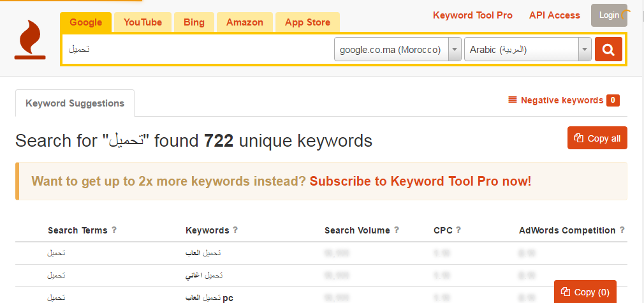Click help icon next to AdWords Competition
The image size is (644, 303).
point(622,230)
